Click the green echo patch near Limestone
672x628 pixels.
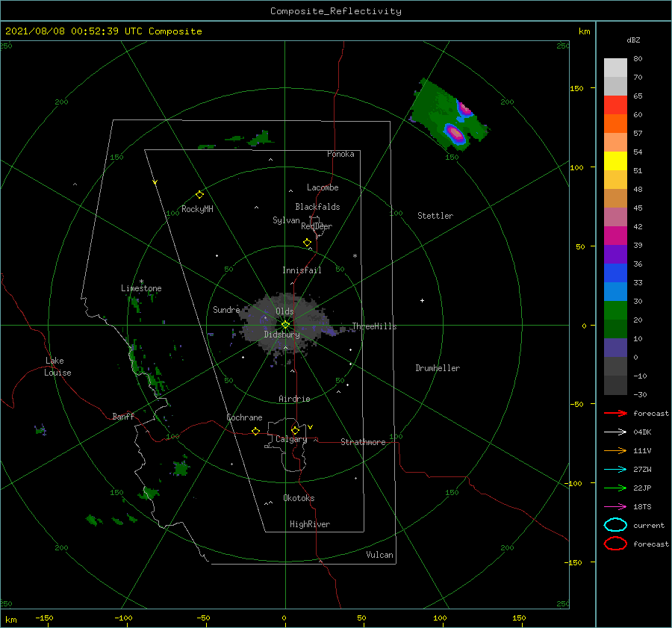137,304
